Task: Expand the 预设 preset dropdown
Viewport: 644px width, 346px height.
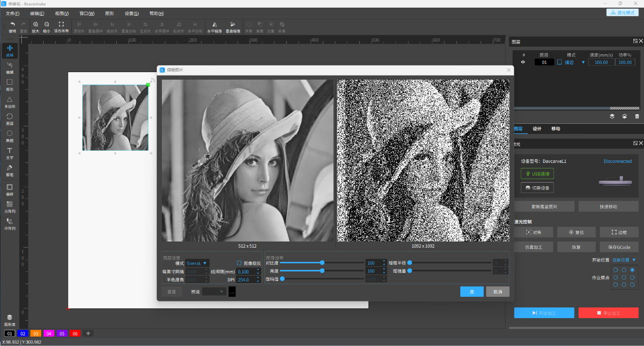Action: [x=214, y=292]
